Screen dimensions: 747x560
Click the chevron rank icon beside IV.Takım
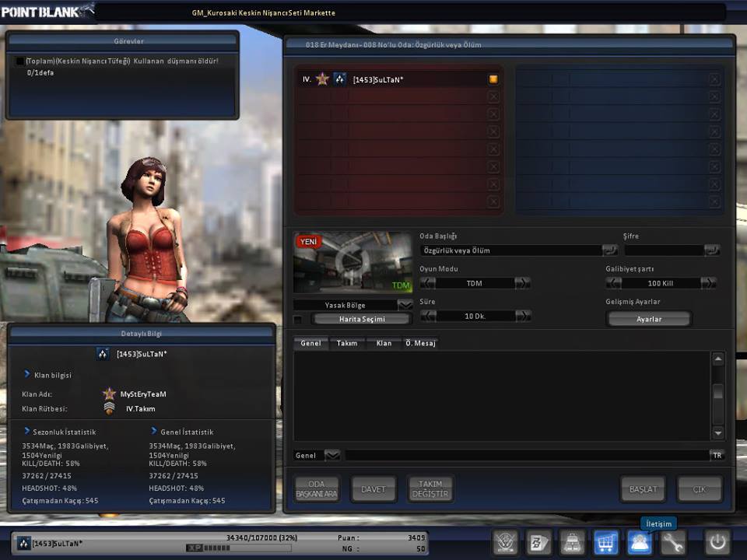pos(109,408)
